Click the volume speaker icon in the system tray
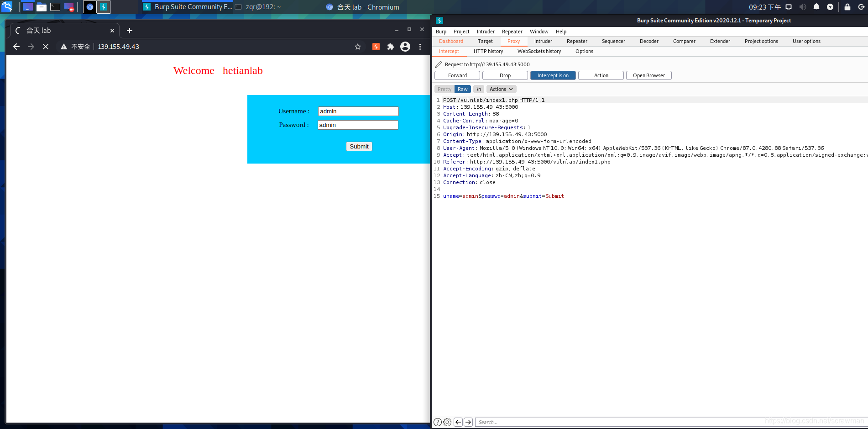Screen dimensions: 868x429 (803, 7)
